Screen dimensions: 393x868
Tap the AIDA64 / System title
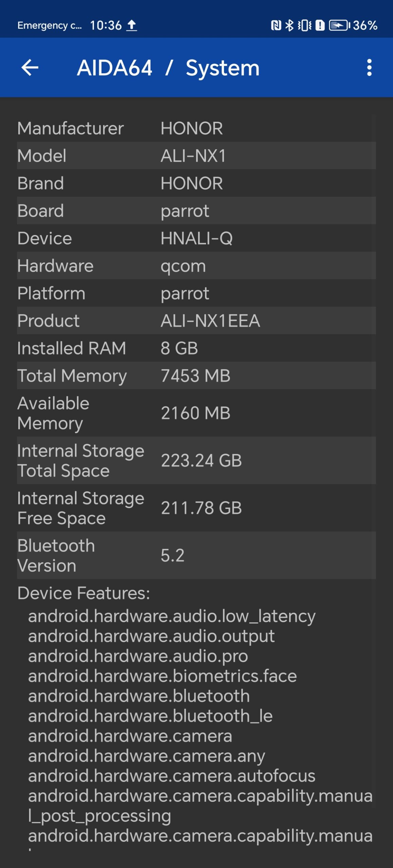tap(168, 68)
